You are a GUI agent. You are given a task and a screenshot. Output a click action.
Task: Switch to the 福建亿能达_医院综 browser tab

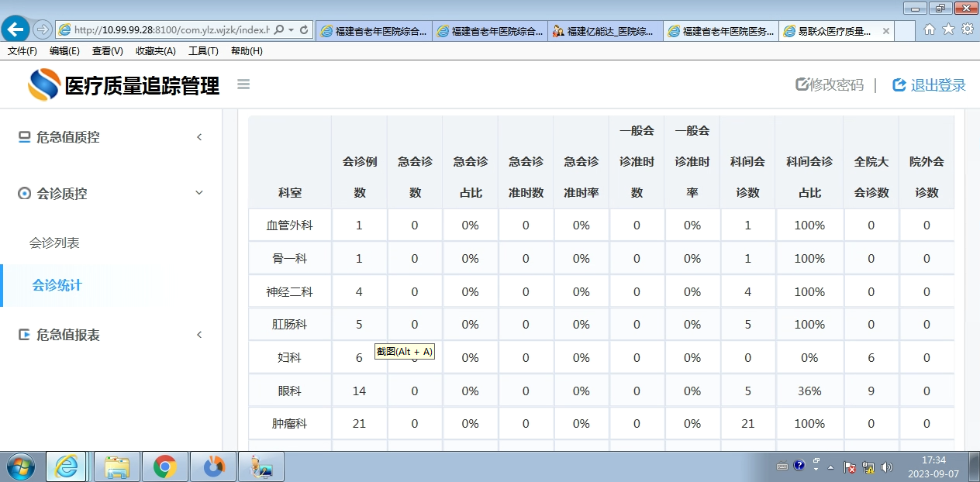(605, 31)
